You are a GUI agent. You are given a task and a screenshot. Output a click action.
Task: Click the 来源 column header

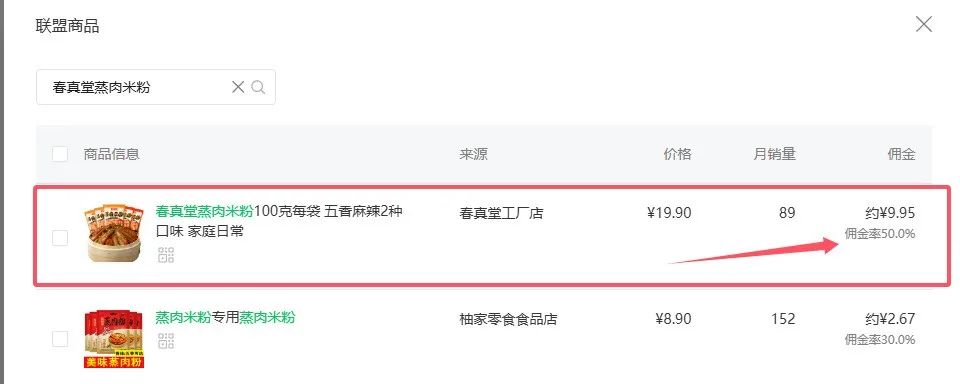pyautogui.click(x=473, y=154)
